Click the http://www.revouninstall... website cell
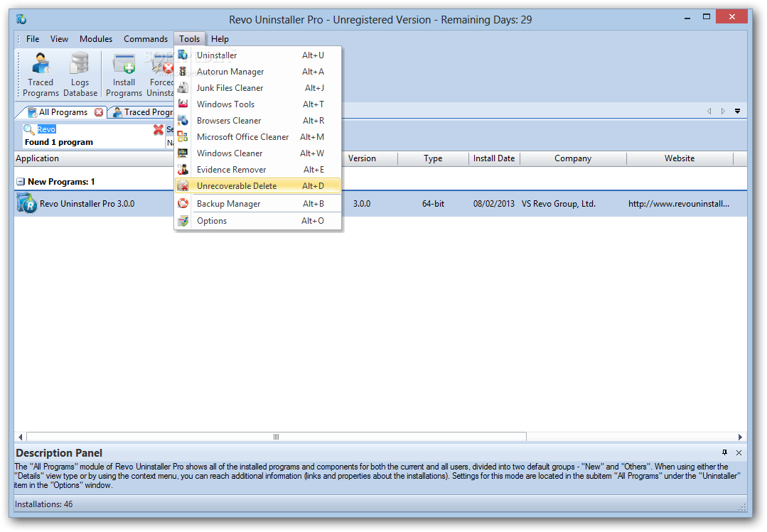The height and width of the screenshot is (532, 767). 679,204
